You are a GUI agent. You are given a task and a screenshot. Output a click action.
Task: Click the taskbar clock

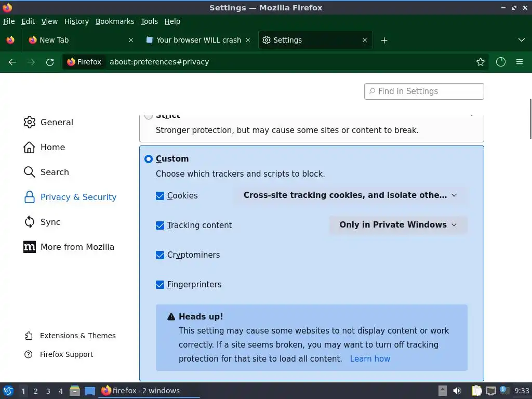click(522, 391)
